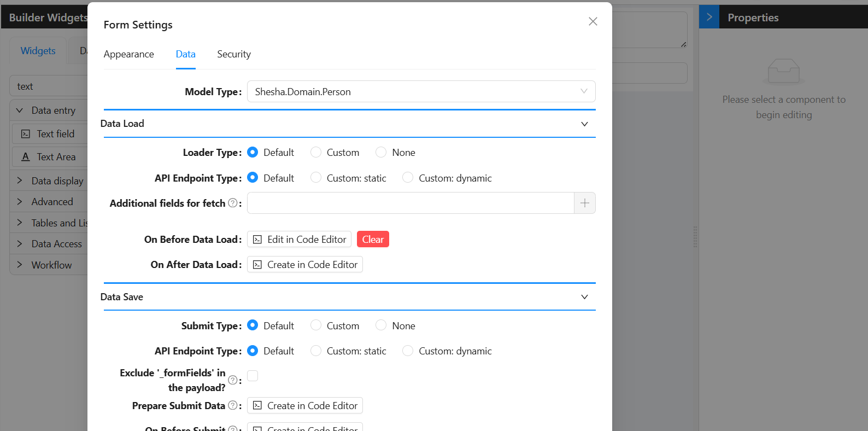Choose Custom: dynamic for Data Load API Endpoint

coord(408,178)
